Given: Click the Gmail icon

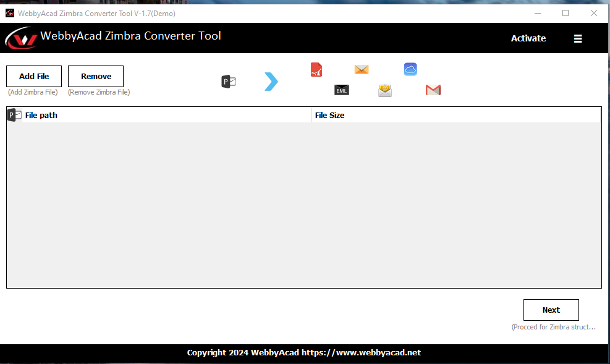Looking at the screenshot, I should (433, 90).
